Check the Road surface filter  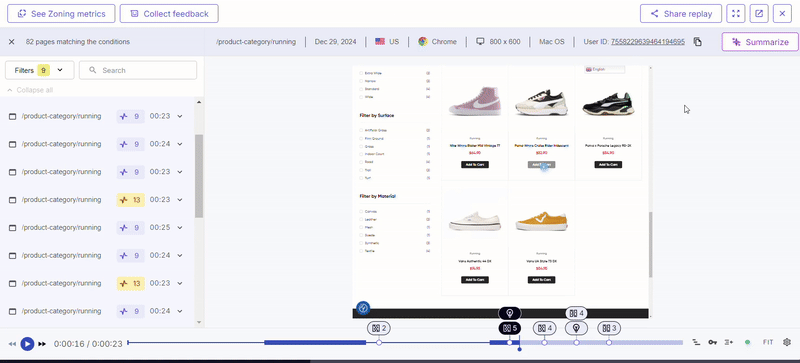[x=362, y=162]
